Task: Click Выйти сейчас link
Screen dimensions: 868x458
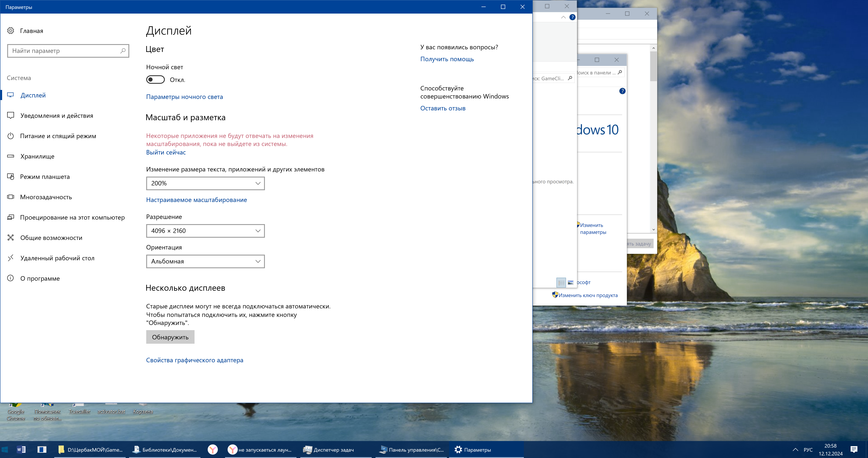Action: point(166,152)
